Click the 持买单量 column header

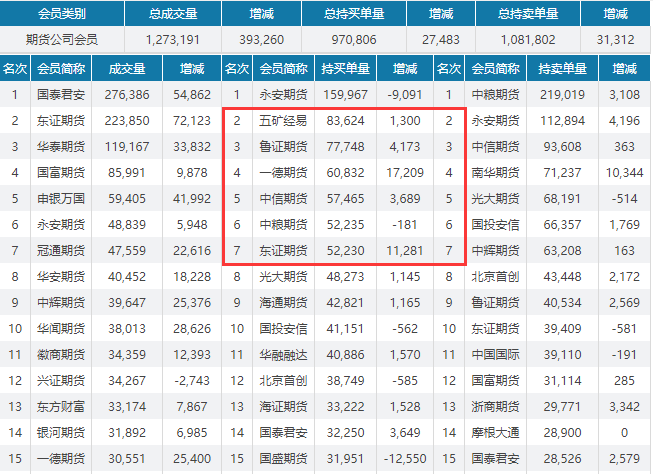pos(346,68)
